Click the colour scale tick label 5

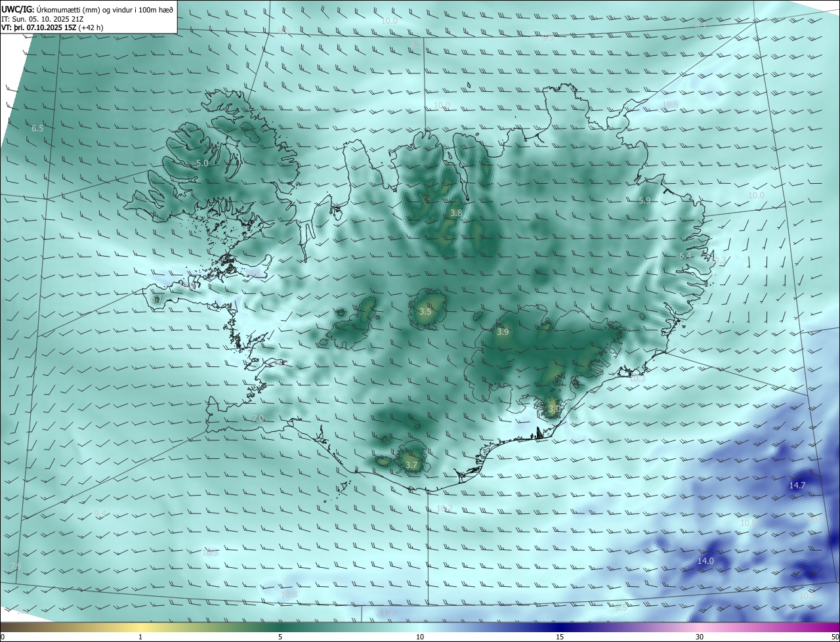pyautogui.click(x=280, y=637)
